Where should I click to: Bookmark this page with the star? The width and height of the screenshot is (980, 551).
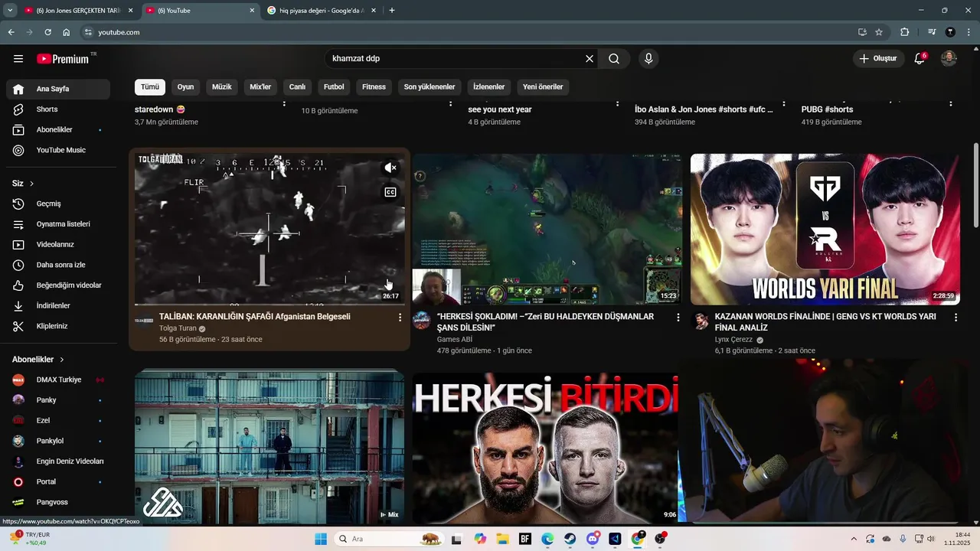coord(879,32)
